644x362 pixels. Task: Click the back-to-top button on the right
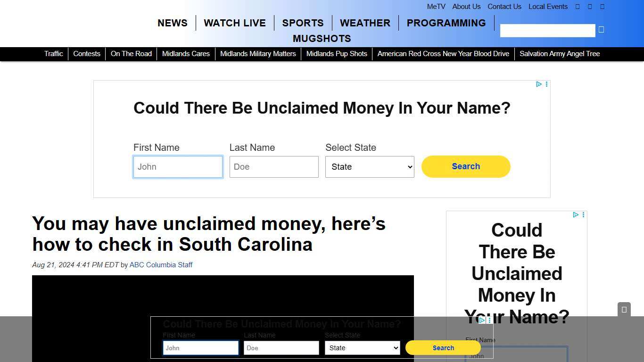click(624, 310)
